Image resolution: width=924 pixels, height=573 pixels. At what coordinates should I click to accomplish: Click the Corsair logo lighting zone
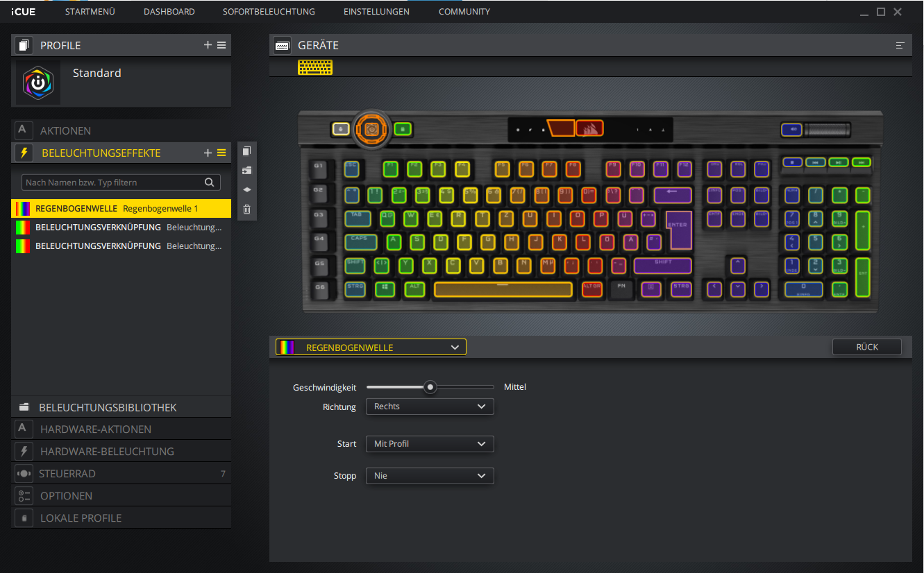pos(589,128)
